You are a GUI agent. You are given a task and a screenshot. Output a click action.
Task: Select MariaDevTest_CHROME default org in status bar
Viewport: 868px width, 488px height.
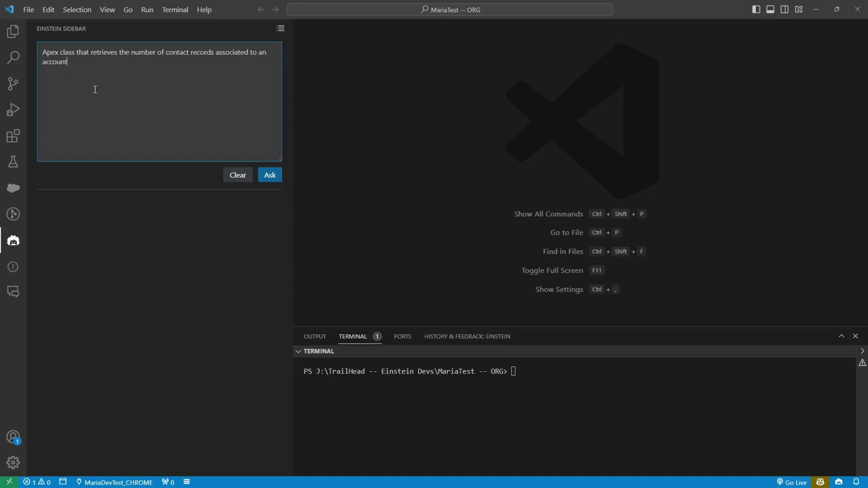coord(114,482)
